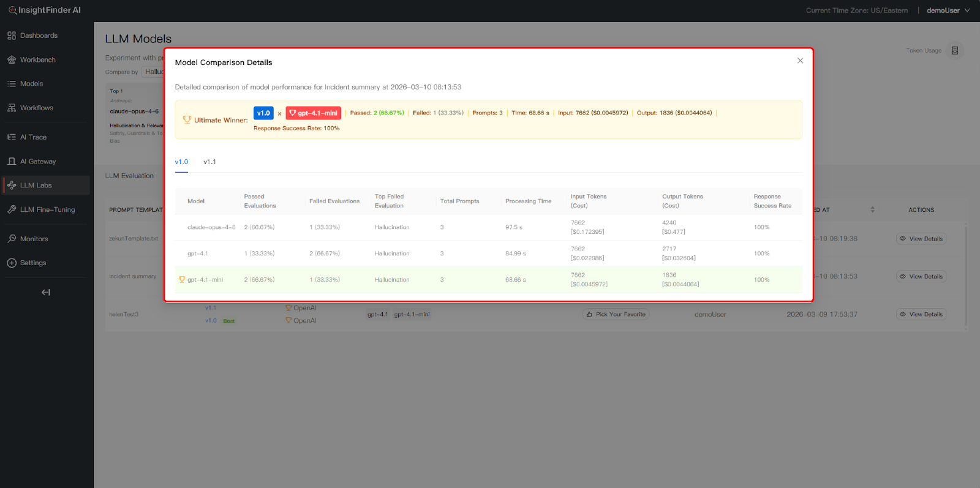Close the Model Comparison Details dialog
This screenshot has width=980, height=488.
800,61
